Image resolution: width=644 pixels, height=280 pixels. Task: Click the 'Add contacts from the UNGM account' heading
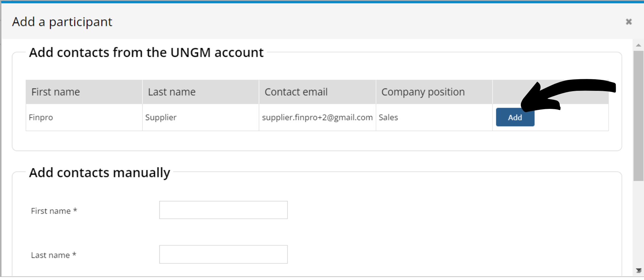(x=146, y=53)
